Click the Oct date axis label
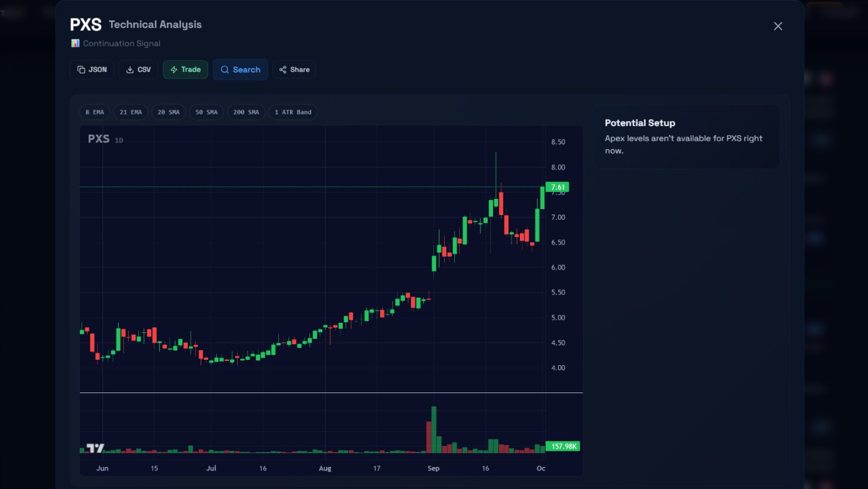Viewport: 868px width, 489px height. click(541, 468)
